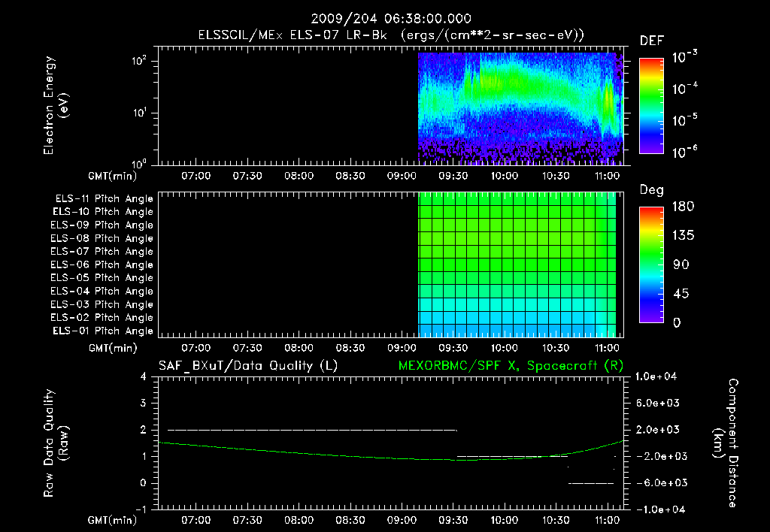Image resolution: width=770 pixels, height=532 pixels.
Task: Select the ELS-07 Pitch Angle row label
Action: point(102,251)
